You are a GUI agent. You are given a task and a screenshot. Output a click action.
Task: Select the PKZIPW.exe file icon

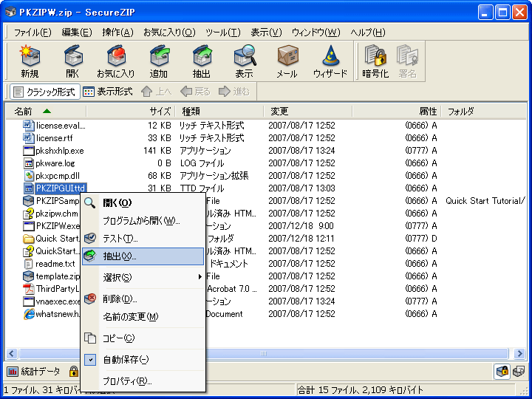point(29,226)
